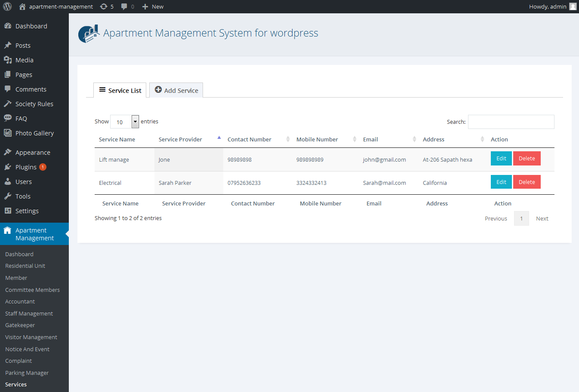Click the WordPress logo icon
This screenshot has height=392, width=579.
(x=7, y=6)
